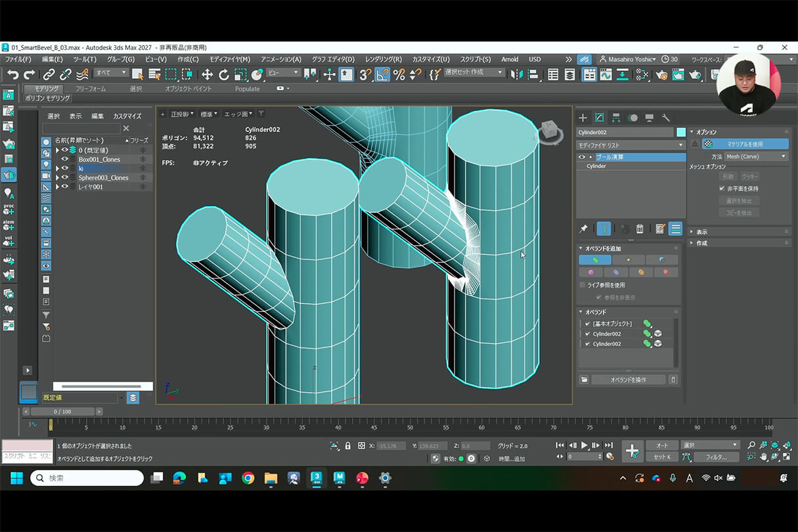This screenshot has height=532, width=798.
Task: Choose the Select and Move tool
Action: pyautogui.click(x=207, y=74)
